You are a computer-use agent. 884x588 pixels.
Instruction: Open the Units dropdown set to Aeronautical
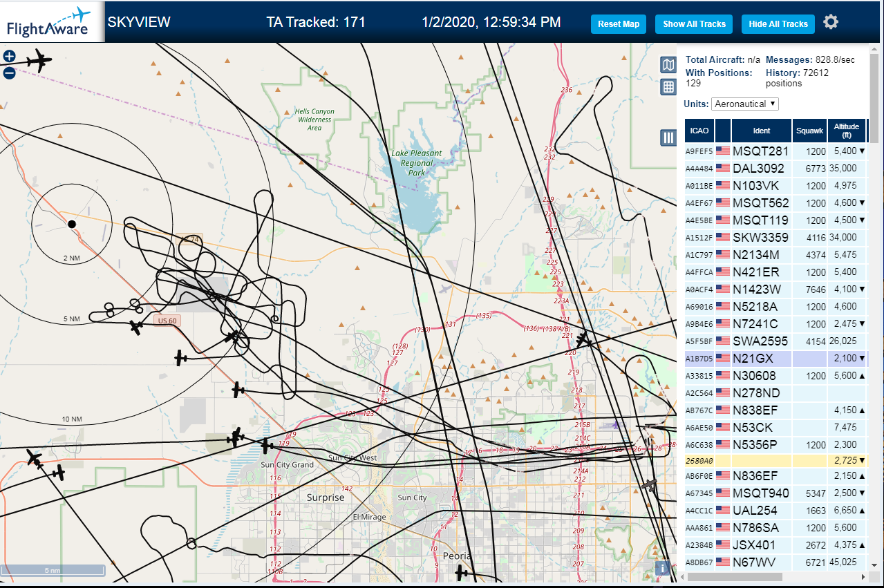(x=745, y=104)
